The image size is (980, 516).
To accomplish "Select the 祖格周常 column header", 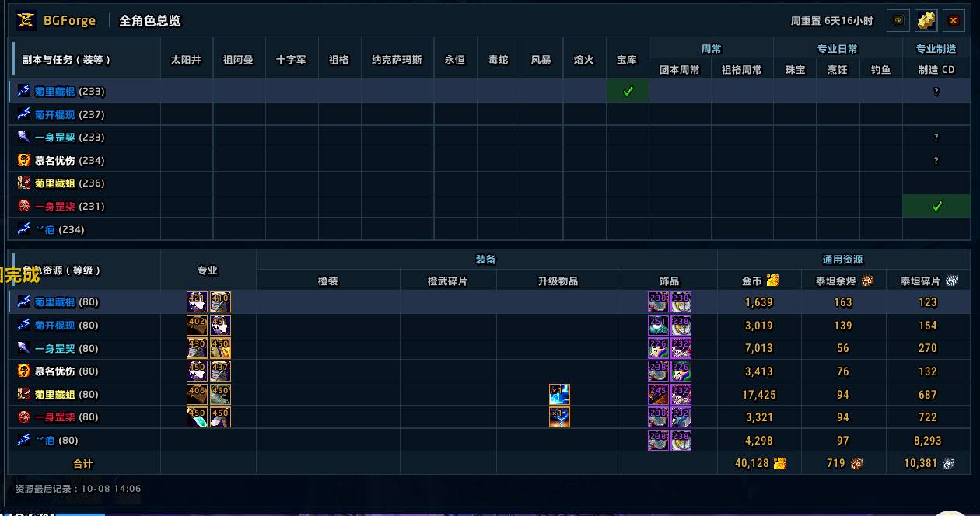I will tap(742, 70).
